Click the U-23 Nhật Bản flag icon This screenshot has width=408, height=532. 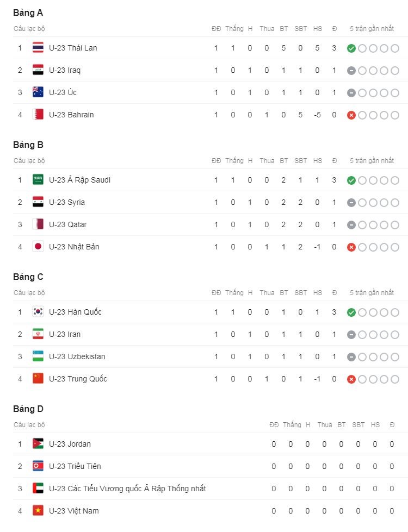[x=38, y=247]
